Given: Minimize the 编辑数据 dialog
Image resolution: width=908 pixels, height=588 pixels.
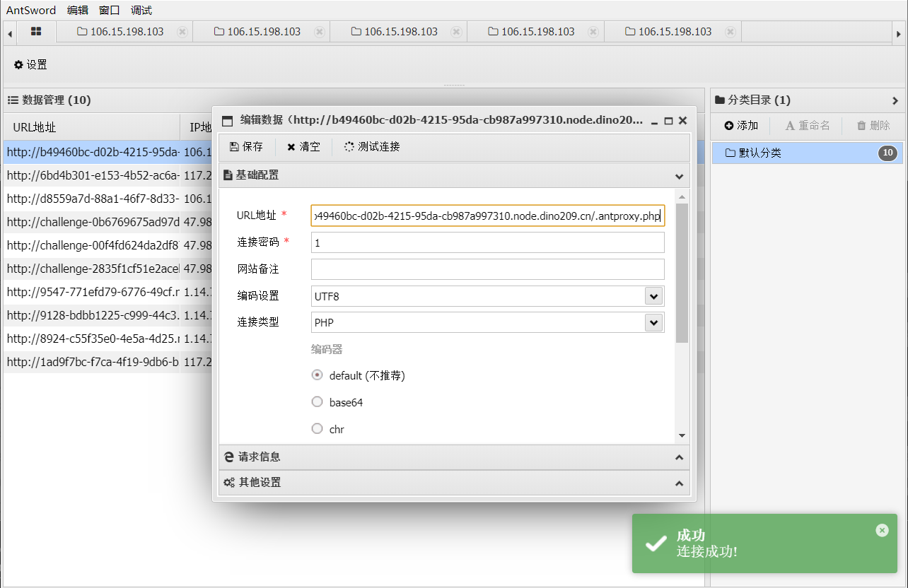Looking at the screenshot, I should click(655, 121).
